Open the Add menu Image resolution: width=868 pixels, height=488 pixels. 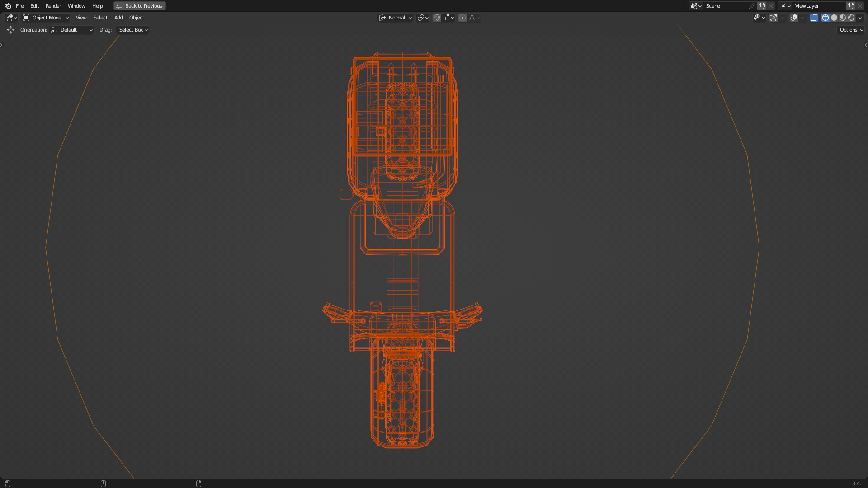click(118, 18)
